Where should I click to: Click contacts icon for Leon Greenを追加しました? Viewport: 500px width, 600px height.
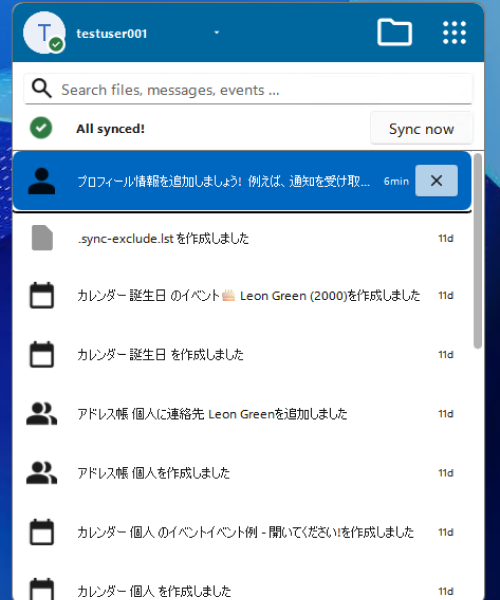[41, 414]
